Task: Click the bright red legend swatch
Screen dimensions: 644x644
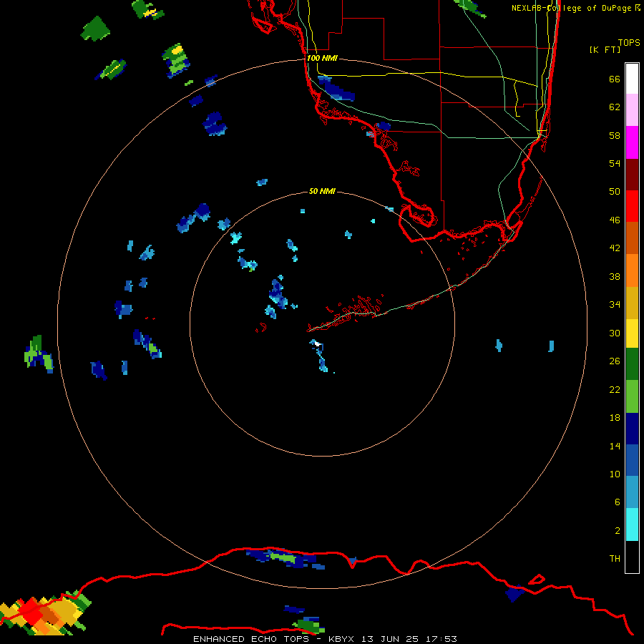Action: click(632, 206)
